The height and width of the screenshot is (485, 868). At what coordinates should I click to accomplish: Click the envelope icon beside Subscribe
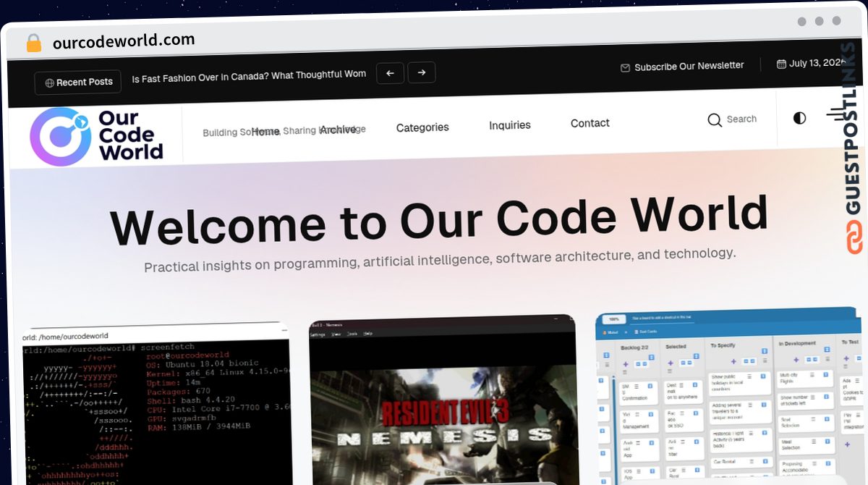point(625,68)
